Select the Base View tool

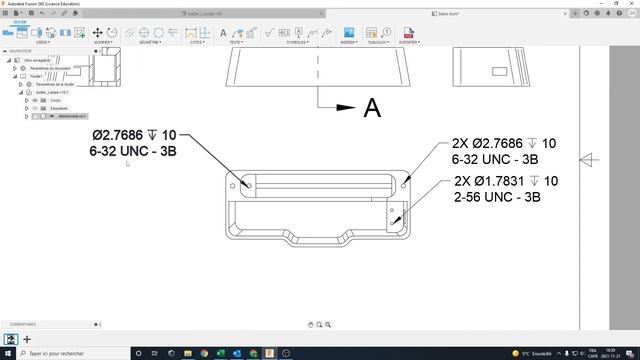tap(8, 33)
